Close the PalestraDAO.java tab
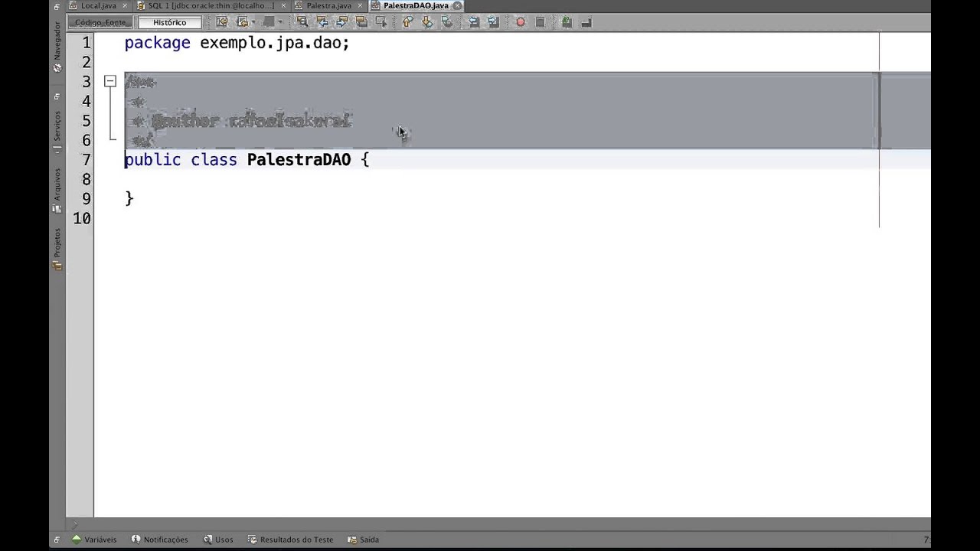This screenshot has height=551, width=980. (457, 5)
